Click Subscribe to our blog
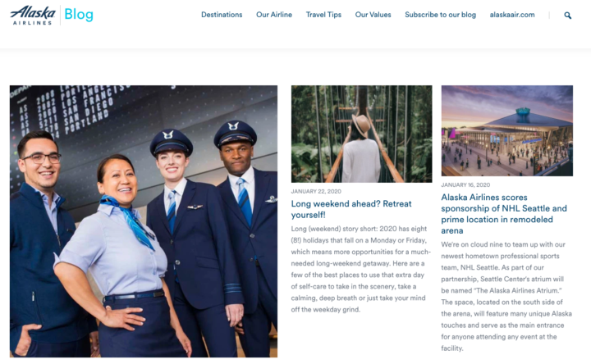Image resolution: width=591 pixels, height=364 pixels. tap(440, 15)
